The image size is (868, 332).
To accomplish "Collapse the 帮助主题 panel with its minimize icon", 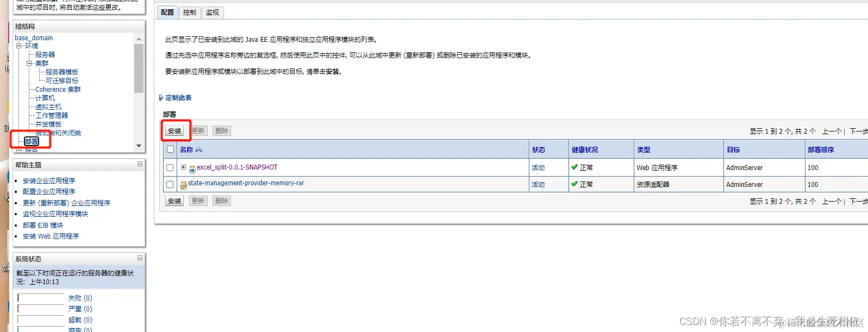I will tap(140, 164).
